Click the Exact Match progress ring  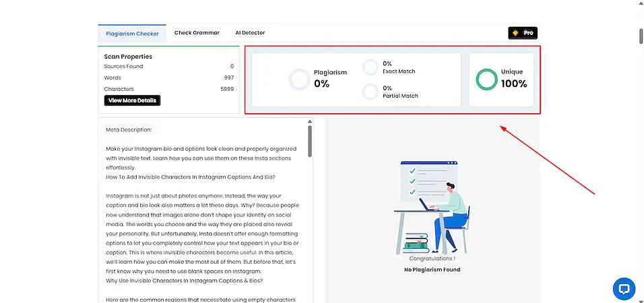point(370,67)
